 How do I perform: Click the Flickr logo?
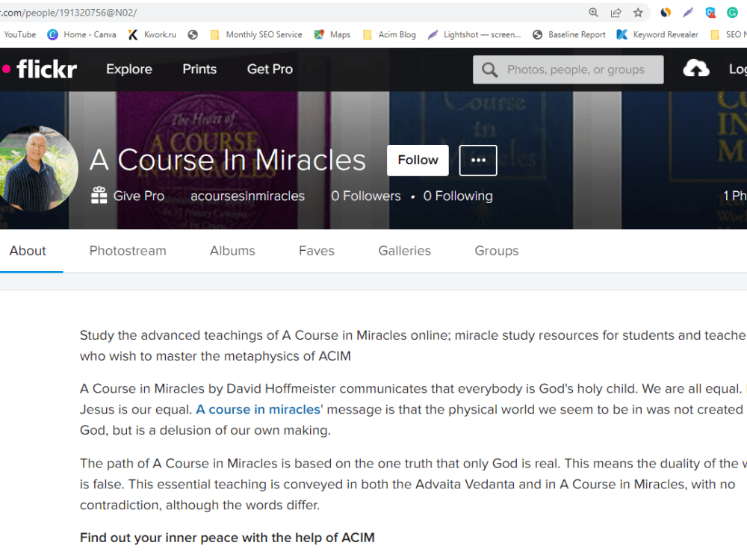(x=40, y=69)
